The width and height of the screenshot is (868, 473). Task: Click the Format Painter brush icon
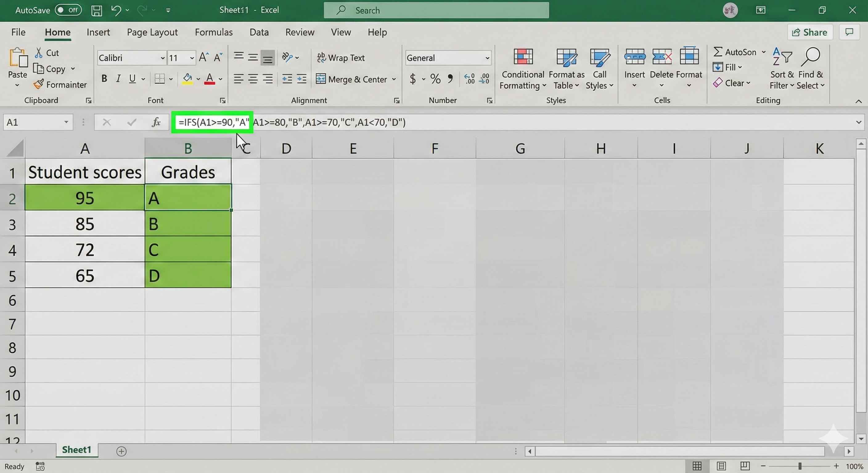coord(39,84)
